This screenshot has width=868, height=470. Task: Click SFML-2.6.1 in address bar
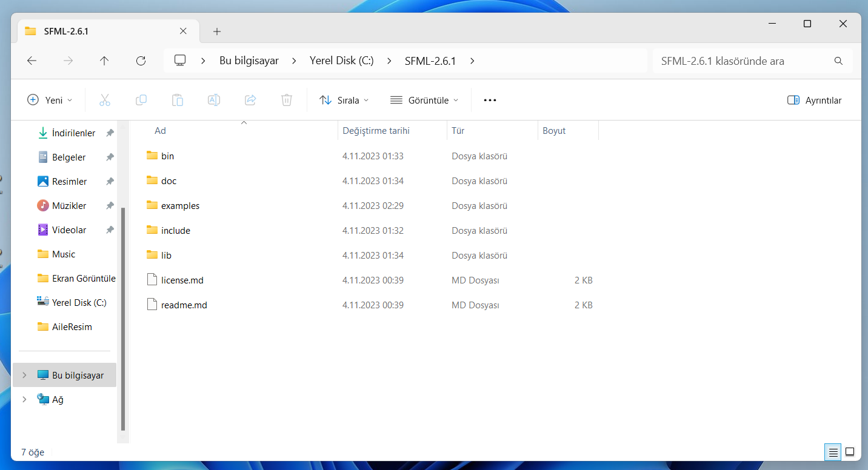(x=430, y=61)
